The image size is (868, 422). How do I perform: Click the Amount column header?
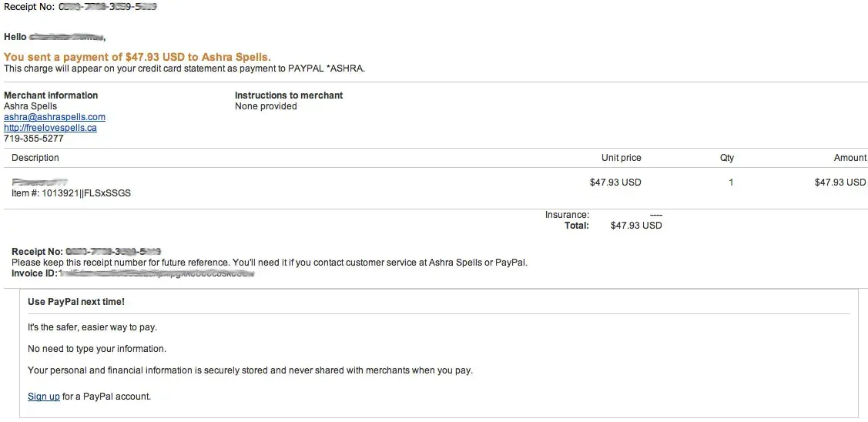click(x=850, y=158)
